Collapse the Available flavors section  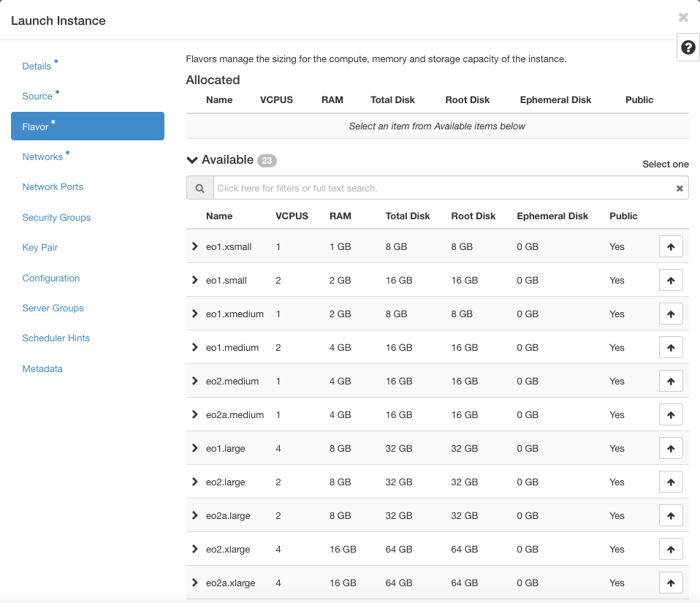pos(192,160)
